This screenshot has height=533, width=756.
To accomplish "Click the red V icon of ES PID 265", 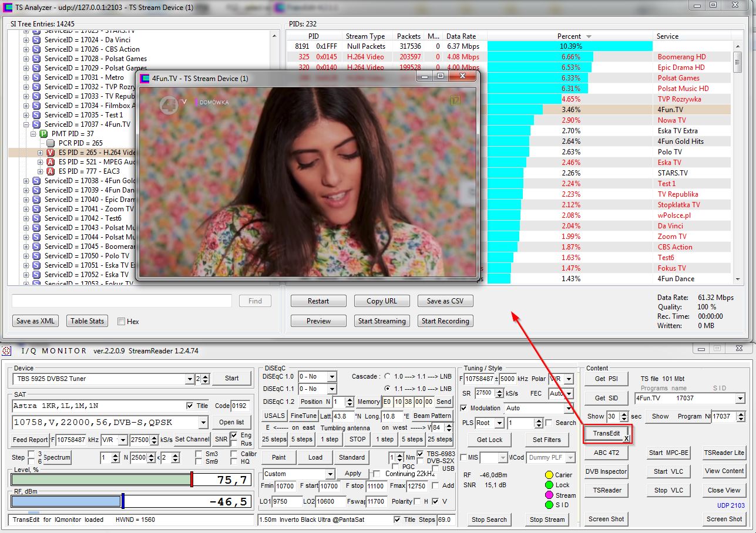I will click(51, 153).
